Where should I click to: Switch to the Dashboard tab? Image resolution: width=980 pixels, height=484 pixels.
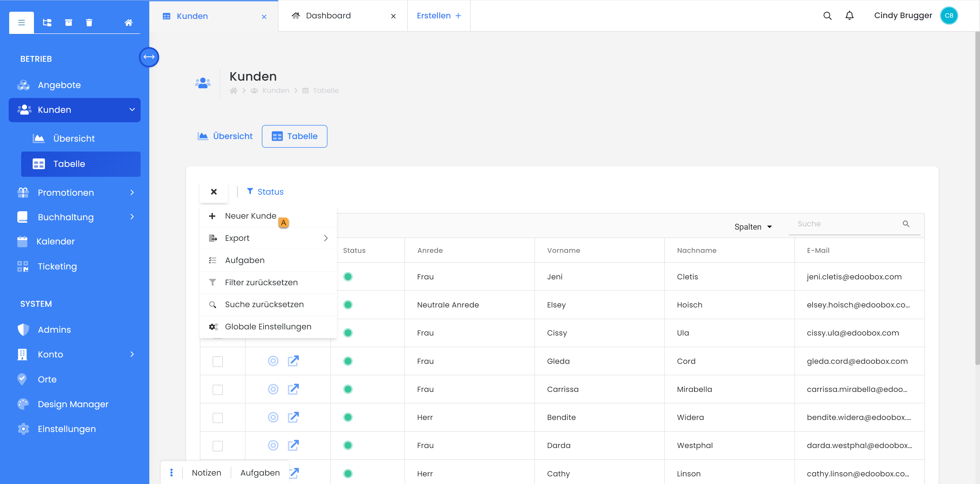tap(328, 16)
